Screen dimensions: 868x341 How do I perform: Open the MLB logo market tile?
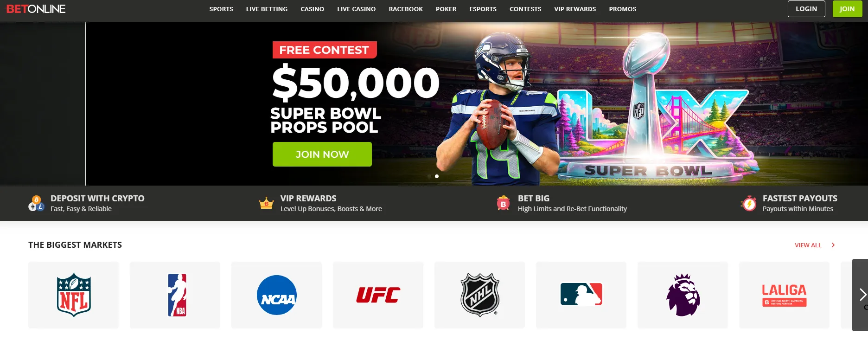pos(581,295)
